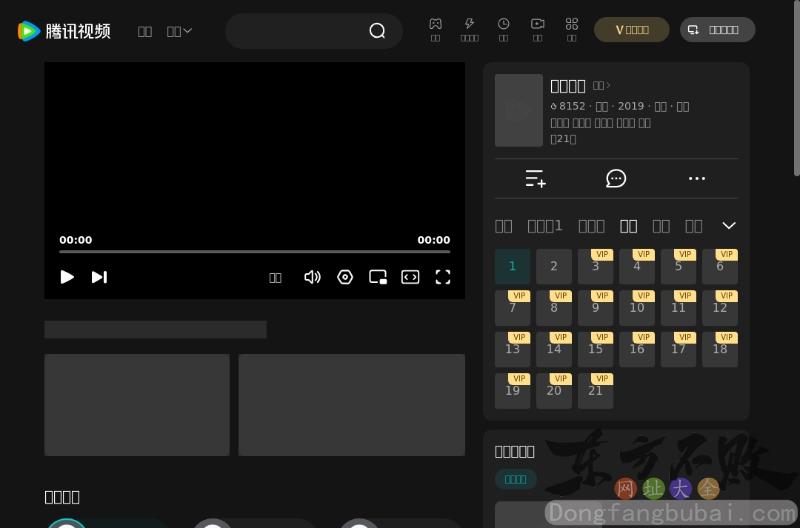Click the Tencent Video logo
The height and width of the screenshot is (528, 800).
pyautogui.click(x=64, y=31)
